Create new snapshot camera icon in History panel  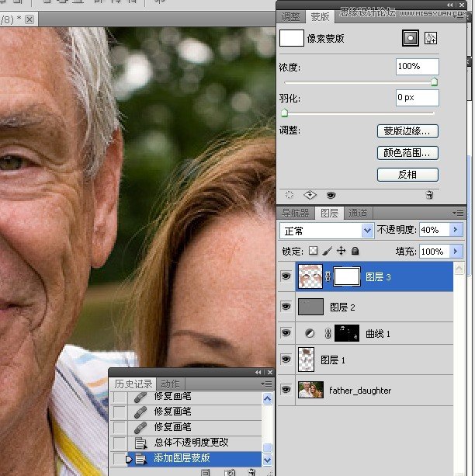[x=230, y=472]
